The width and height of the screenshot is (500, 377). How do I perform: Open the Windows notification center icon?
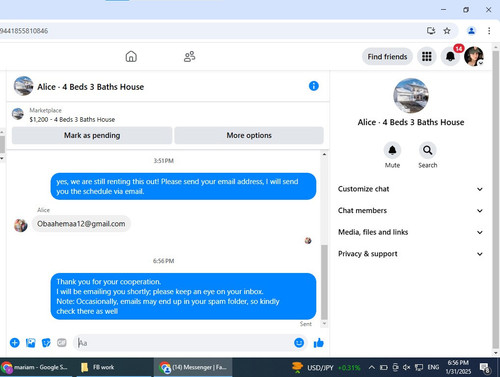click(484, 368)
